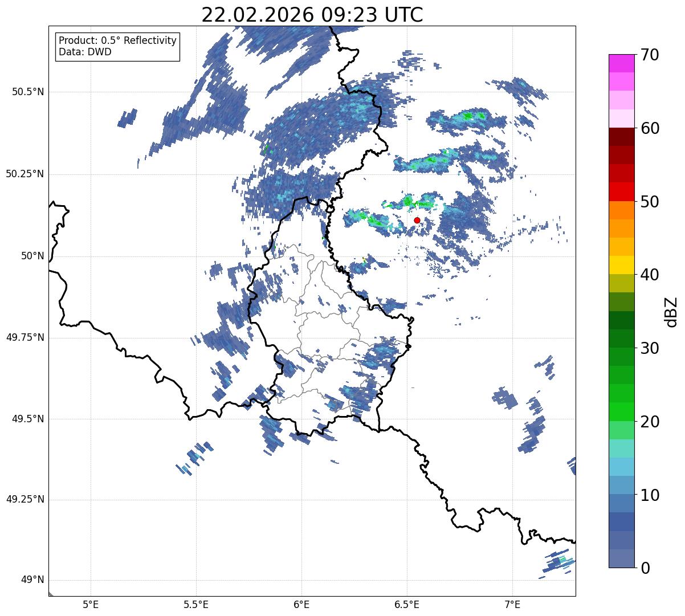
Task: Click the 50.25°N latitude label
Action: [25, 174]
